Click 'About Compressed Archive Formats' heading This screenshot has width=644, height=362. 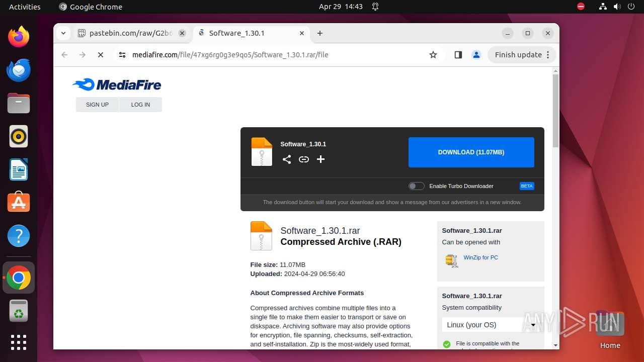307,293
